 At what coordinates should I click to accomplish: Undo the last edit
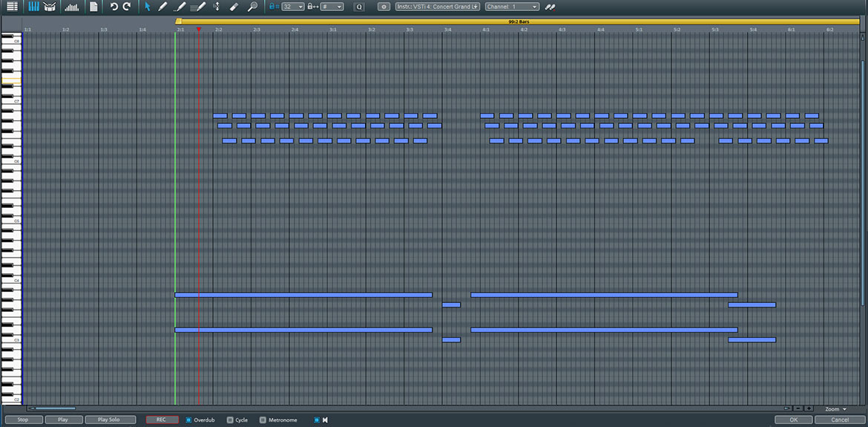click(114, 7)
